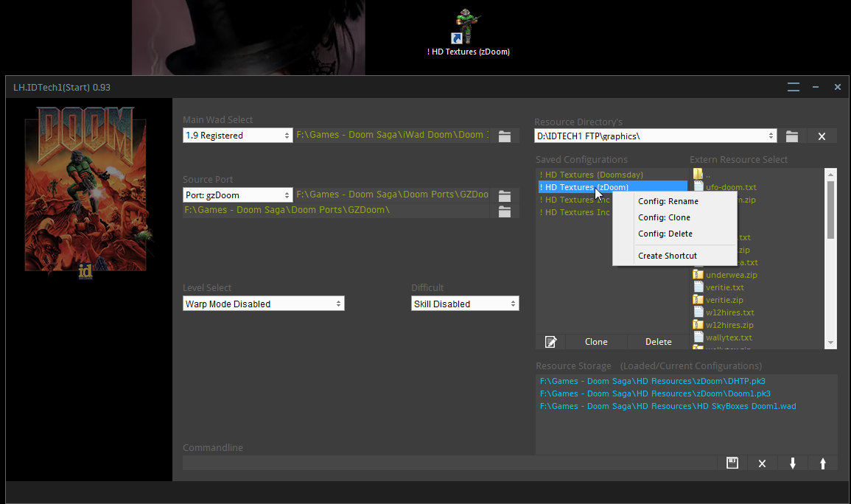Click the extern resource list scrollbar thumb
851x504 pixels.
pyautogui.click(x=830, y=209)
